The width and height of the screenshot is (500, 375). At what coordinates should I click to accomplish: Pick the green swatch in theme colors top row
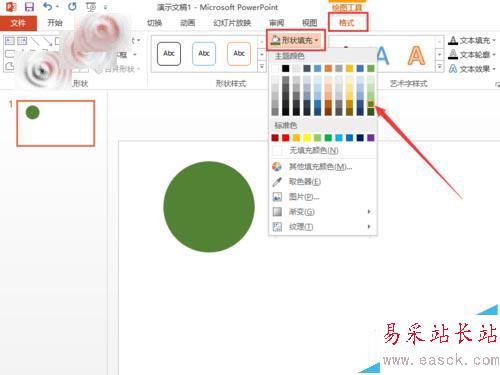[371, 68]
